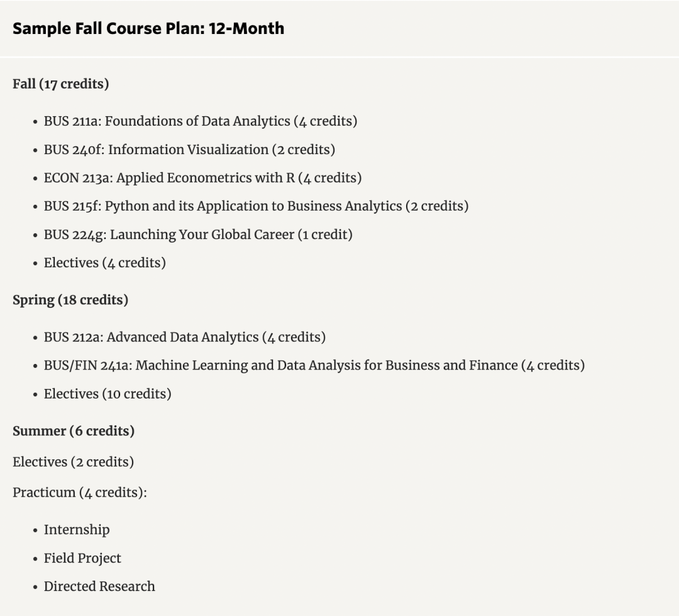Select BUS 211a: Foundations of Data Analytics
This screenshot has width=679, height=616.
point(200,121)
